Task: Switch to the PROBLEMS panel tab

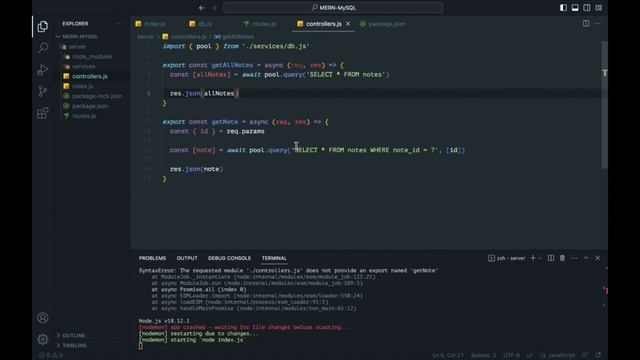Action: [x=152, y=258]
